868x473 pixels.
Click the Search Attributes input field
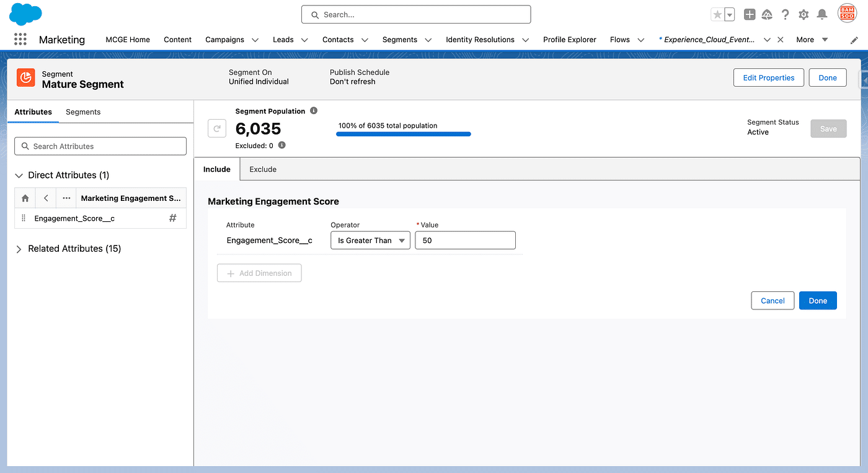(100, 146)
